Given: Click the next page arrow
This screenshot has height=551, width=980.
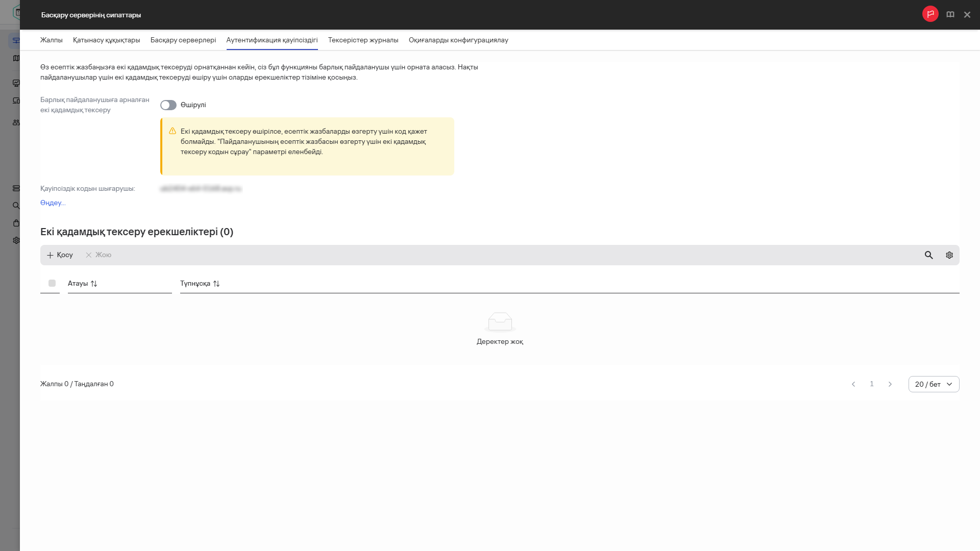Looking at the screenshot, I should tap(890, 384).
